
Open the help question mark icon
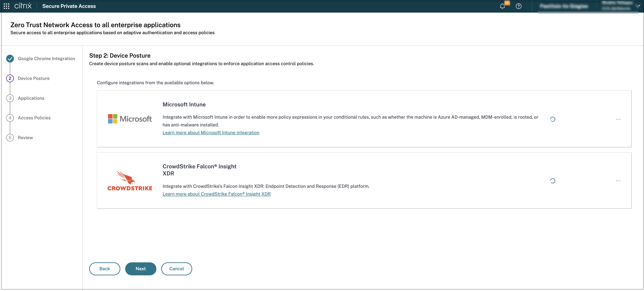pyautogui.click(x=518, y=6)
